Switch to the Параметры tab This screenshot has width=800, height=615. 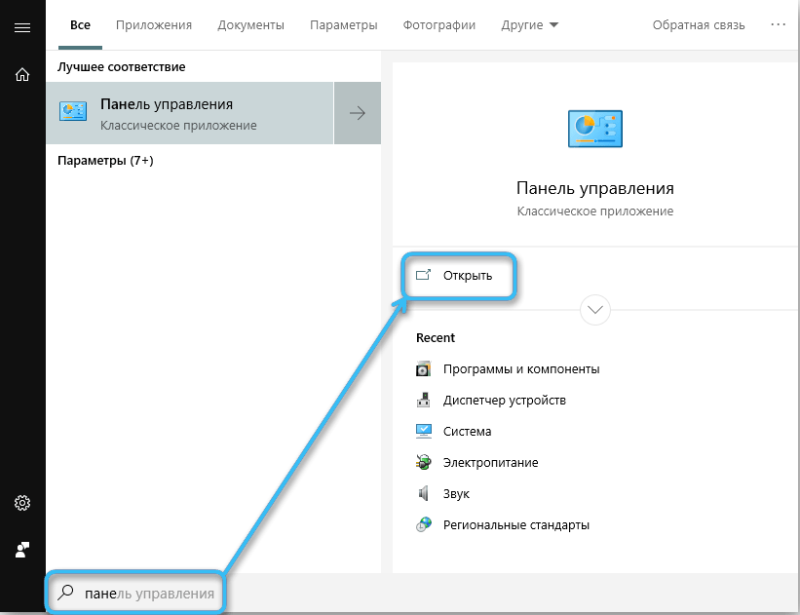pyautogui.click(x=343, y=25)
